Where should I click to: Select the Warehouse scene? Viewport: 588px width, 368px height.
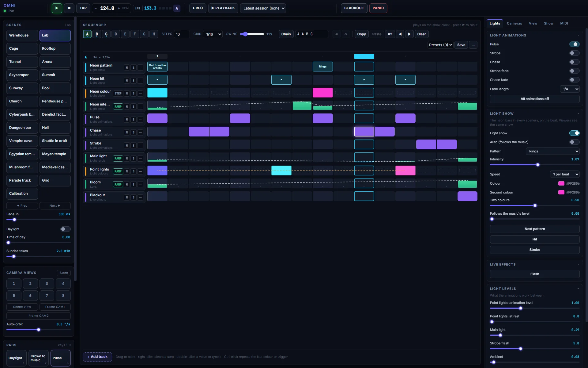(22, 35)
